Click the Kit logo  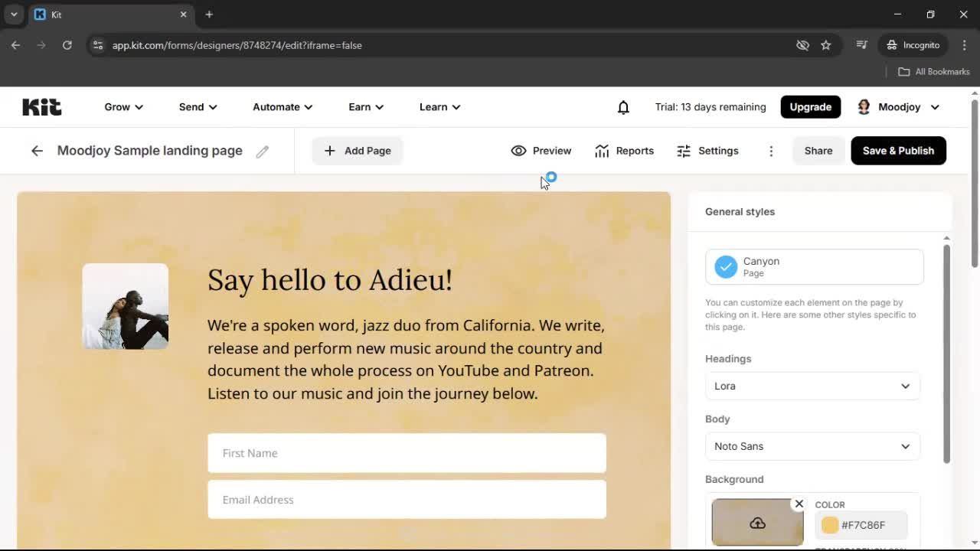[x=41, y=107]
